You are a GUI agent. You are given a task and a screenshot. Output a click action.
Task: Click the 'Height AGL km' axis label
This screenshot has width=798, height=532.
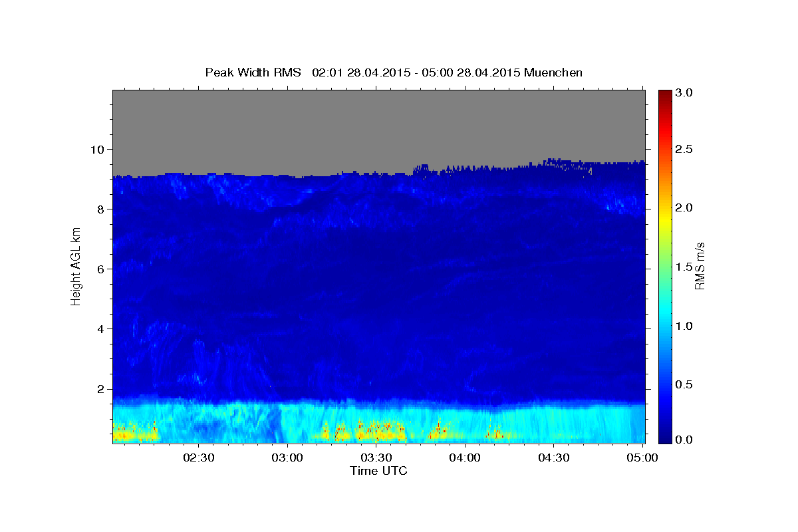coord(76,267)
